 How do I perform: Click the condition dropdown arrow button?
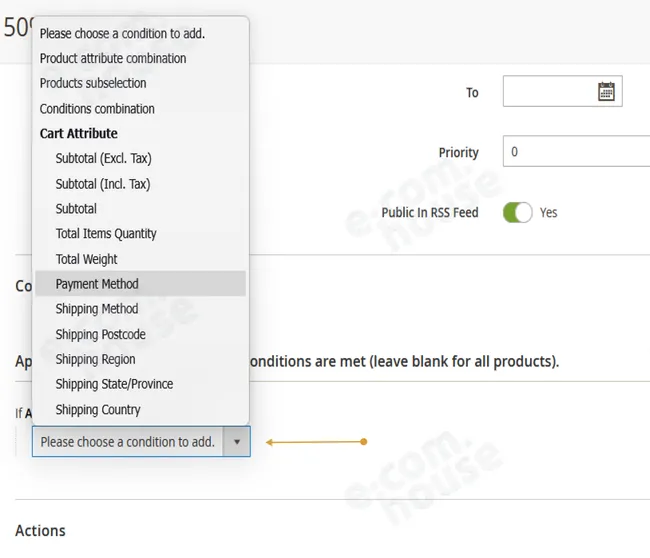(237, 442)
